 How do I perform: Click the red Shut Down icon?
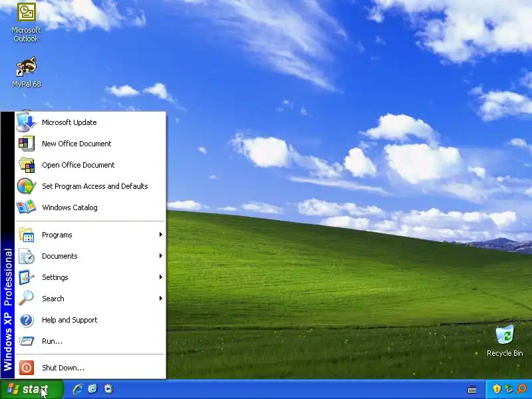(26, 368)
